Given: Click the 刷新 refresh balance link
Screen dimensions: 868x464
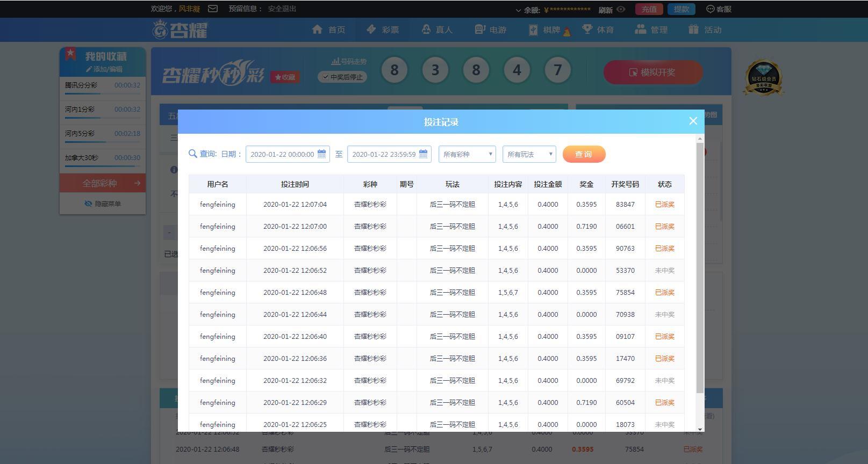Looking at the screenshot, I should [605, 10].
